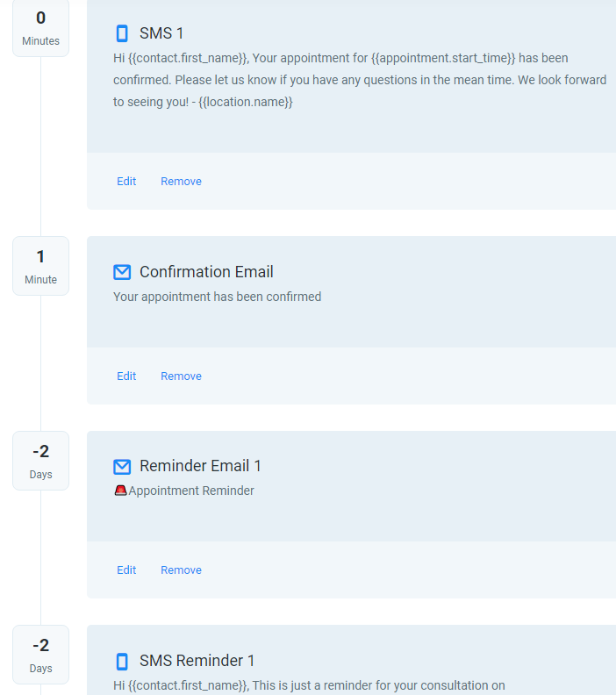Click the SMS 1 title
The width and height of the screenshot is (616, 695).
pyautogui.click(x=161, y=33)
